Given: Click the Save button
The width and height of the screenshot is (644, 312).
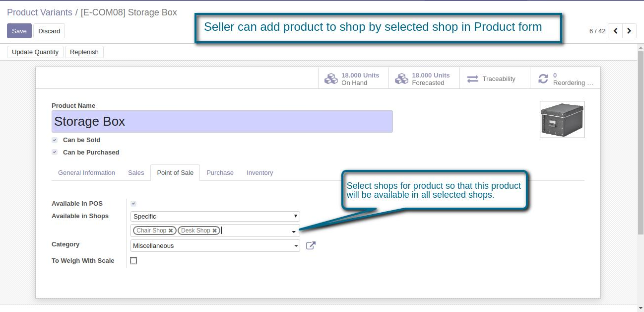Looking at the screenshot, I should pyautogui.click(x=19, y=31).
